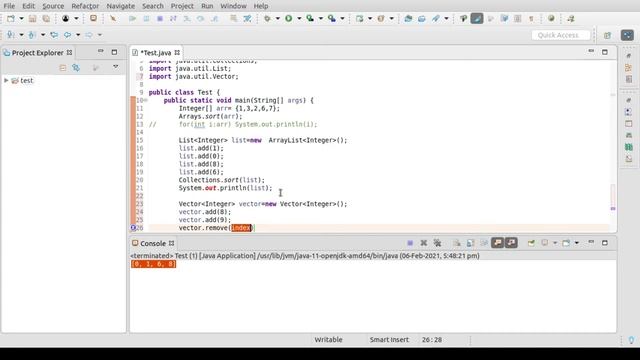Click the Open Console icon in toolbar
Image resolution: width=640 pixels, height=360 pixels.
click(x=566, y=243)
